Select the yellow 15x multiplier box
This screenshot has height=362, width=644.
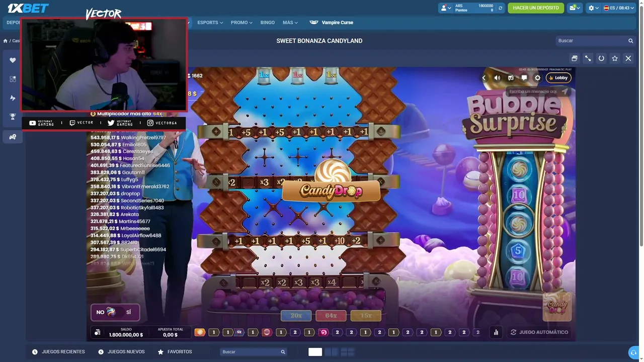(366, 316)
